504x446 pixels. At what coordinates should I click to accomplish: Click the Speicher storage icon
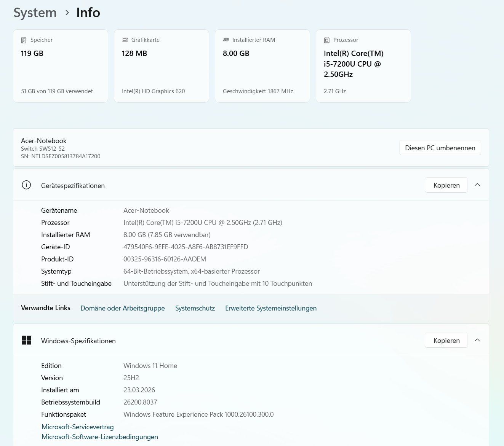click(24, 40)
